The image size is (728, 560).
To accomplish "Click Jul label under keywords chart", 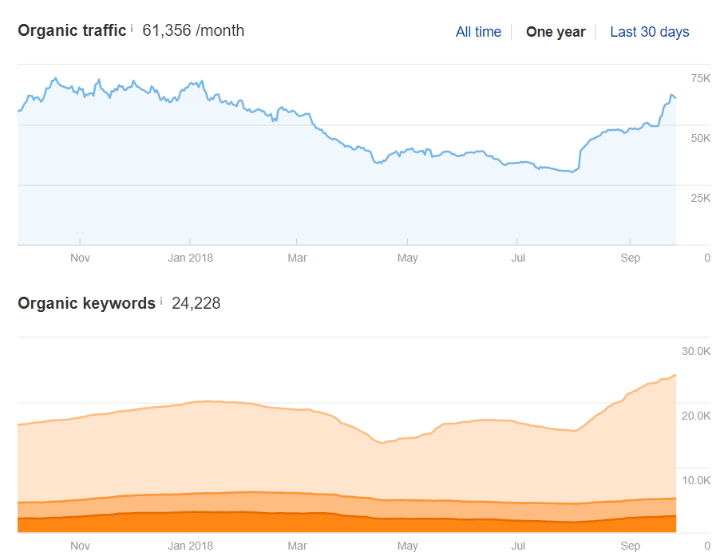I will pyautogui.click(x=518, y=546).
